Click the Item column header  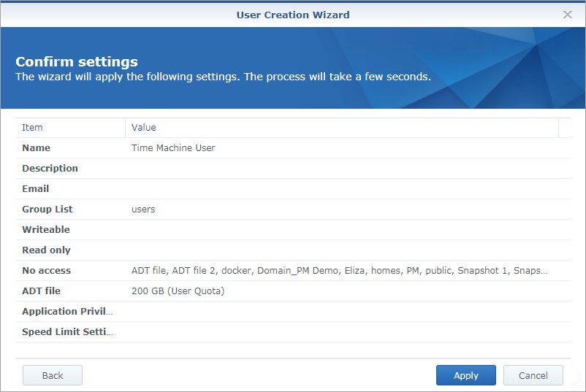pos(70,128)
